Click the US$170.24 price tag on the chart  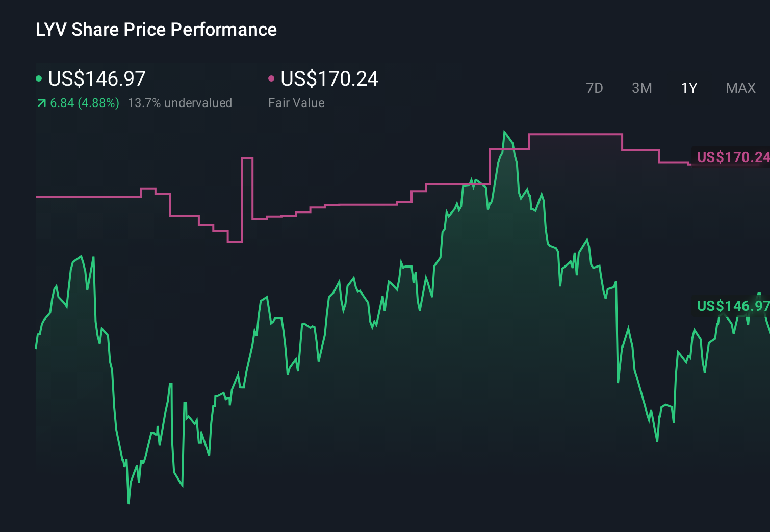coord(732,158)
